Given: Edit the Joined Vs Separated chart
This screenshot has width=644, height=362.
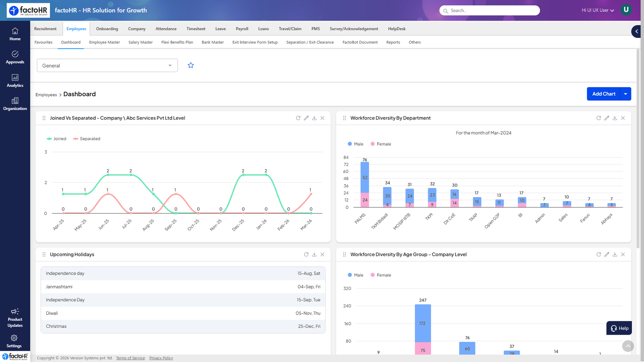Looking at the screenshot, I should click(306, 118).
